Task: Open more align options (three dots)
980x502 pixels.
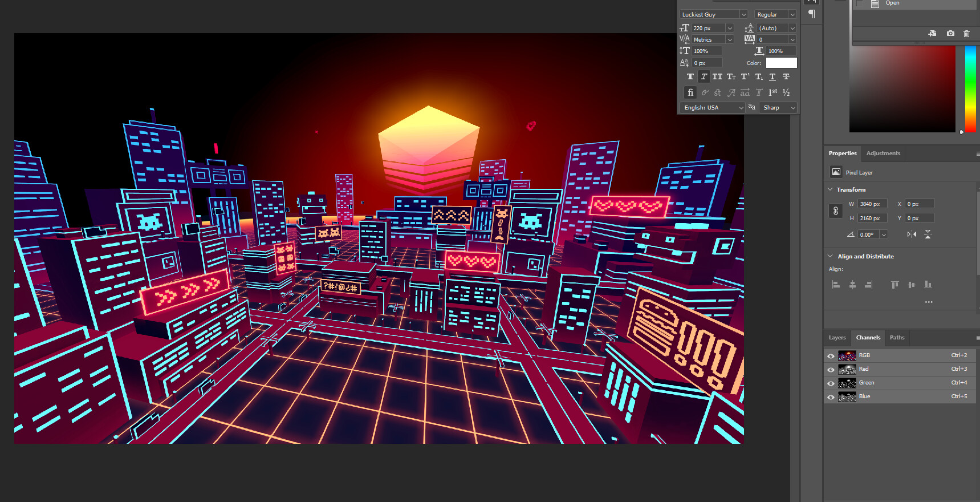Action: click(929, 302)
